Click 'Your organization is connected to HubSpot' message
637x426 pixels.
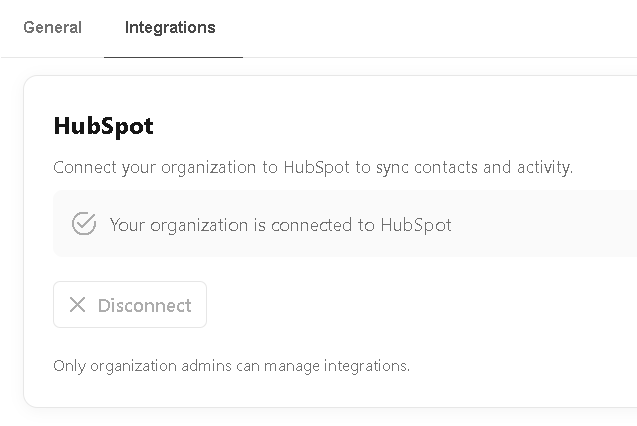[x=280, y=225]
